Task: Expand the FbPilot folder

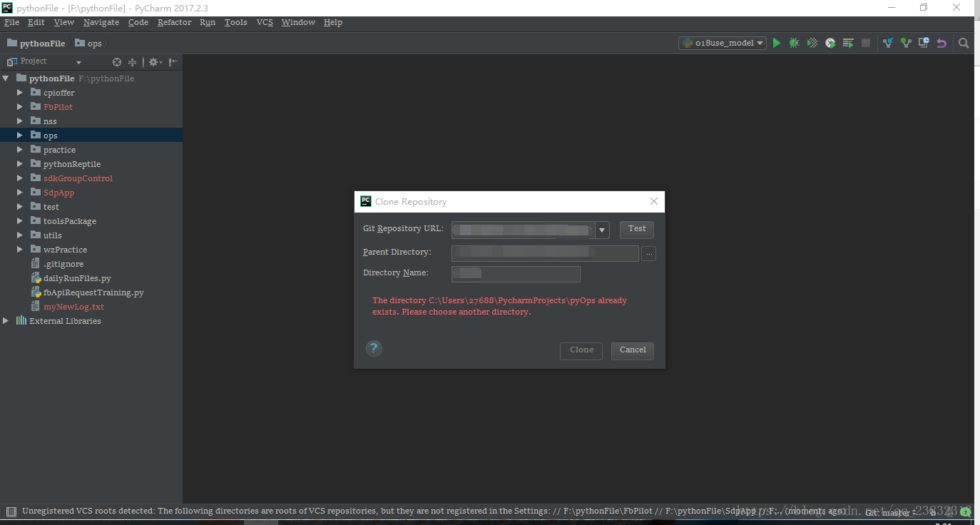Action: coord(20,107)
